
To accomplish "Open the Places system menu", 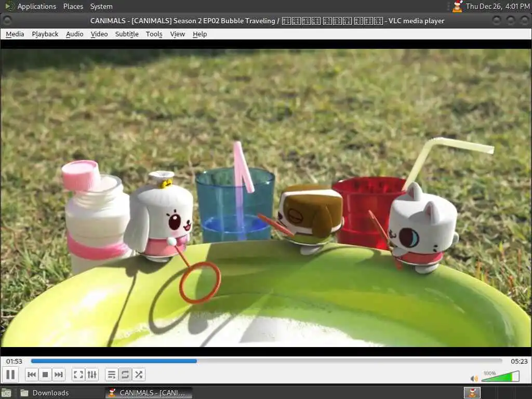I will (73, 6).
